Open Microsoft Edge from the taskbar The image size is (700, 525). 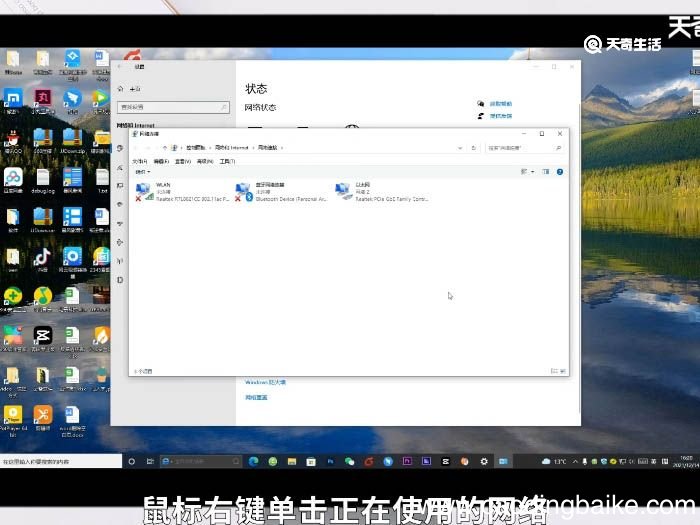pos(254,461)
